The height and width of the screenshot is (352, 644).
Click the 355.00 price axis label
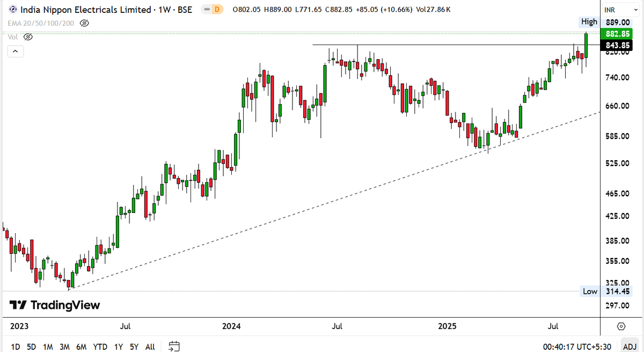618,261
